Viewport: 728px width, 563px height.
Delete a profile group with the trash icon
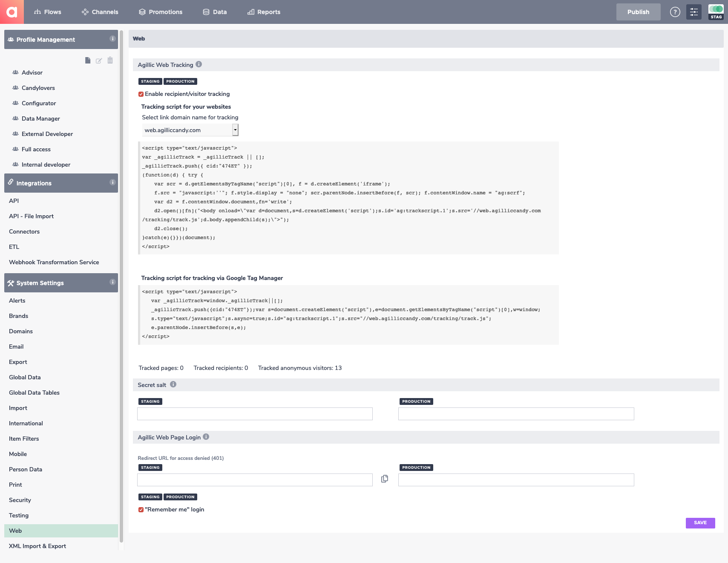coord(110,61)
